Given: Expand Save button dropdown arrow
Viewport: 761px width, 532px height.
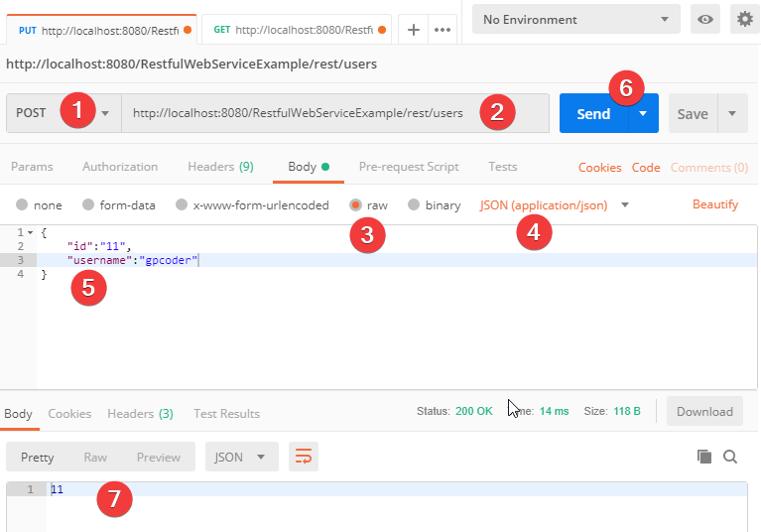Looking at the screenshot, I should 732,113.
